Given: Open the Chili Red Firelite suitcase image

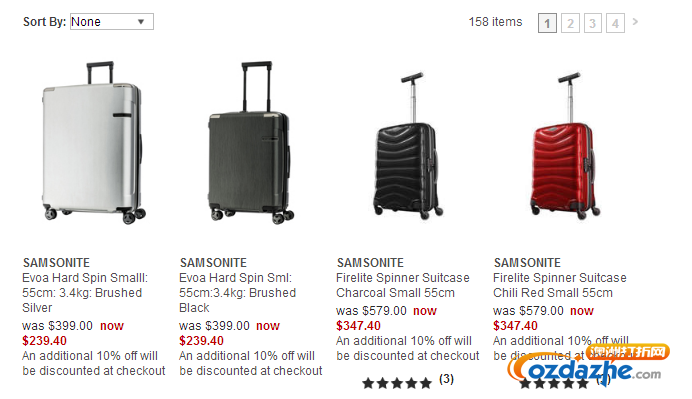Looking at the screenshot, I should pos(565,146).
